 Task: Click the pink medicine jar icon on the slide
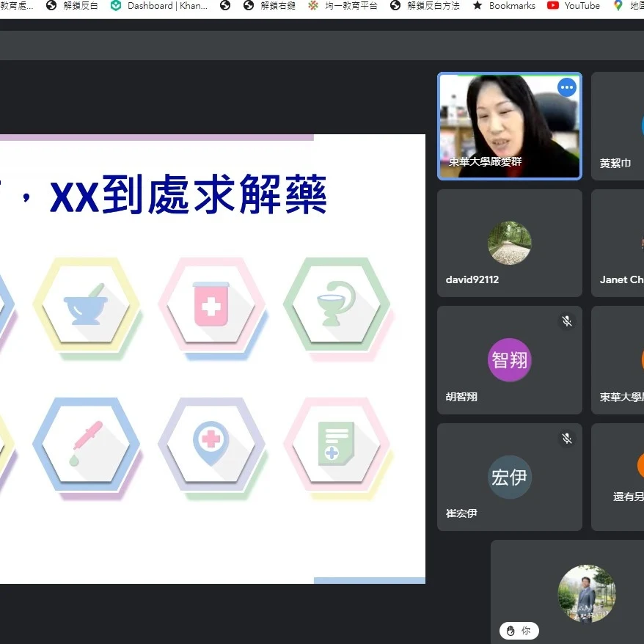click(x=211, y=304)
